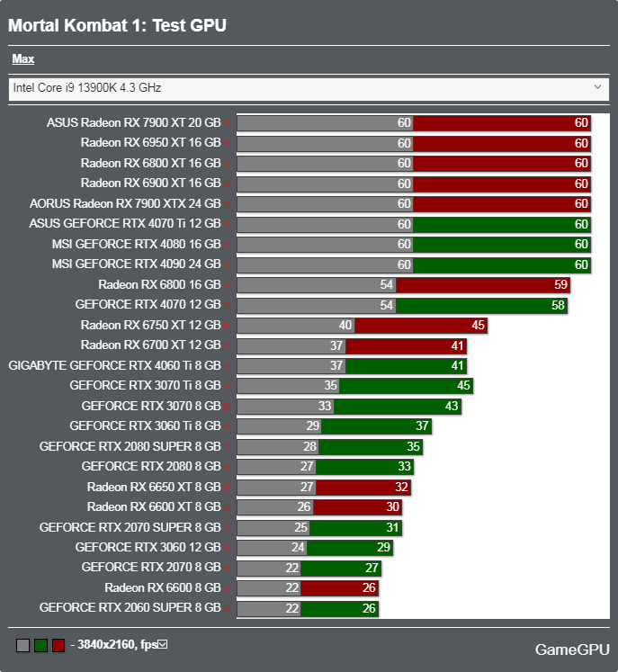Viewport: 618px width, 672px height.
Task: Remove Radeon RX 6800 16 GB via its x
Action: point(228,285)
